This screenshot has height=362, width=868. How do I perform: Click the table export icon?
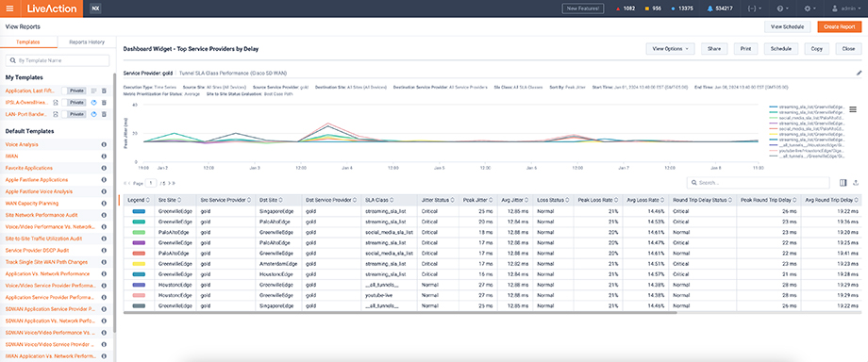click(856, 183)
